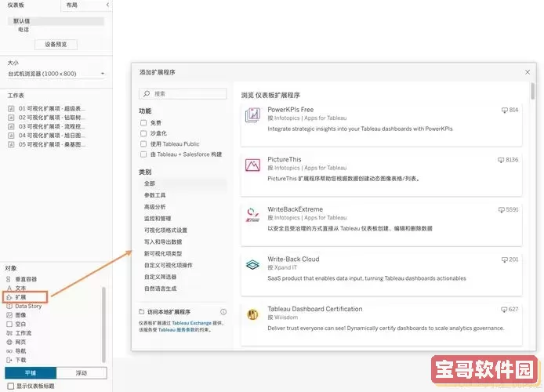The width and height of the screenshot is (544, 392).
Task: Select the 可视化项格式设置 category
Action: [x=165, y=230]
